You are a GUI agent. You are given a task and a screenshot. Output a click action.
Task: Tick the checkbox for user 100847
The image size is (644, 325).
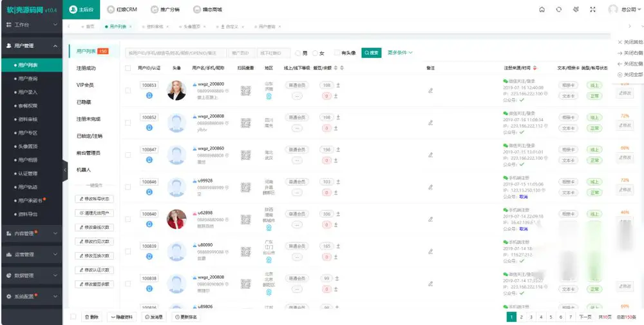[x=128, y=155]
